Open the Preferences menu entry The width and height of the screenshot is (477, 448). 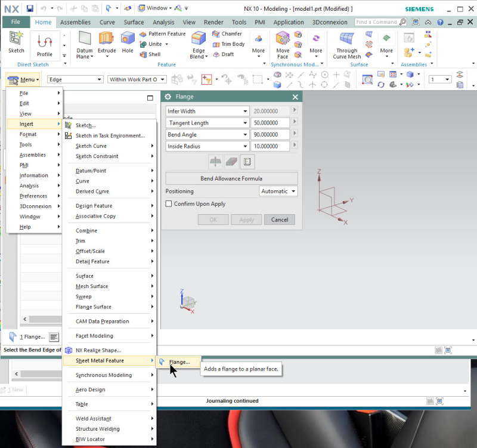click(x=34, y=196)
